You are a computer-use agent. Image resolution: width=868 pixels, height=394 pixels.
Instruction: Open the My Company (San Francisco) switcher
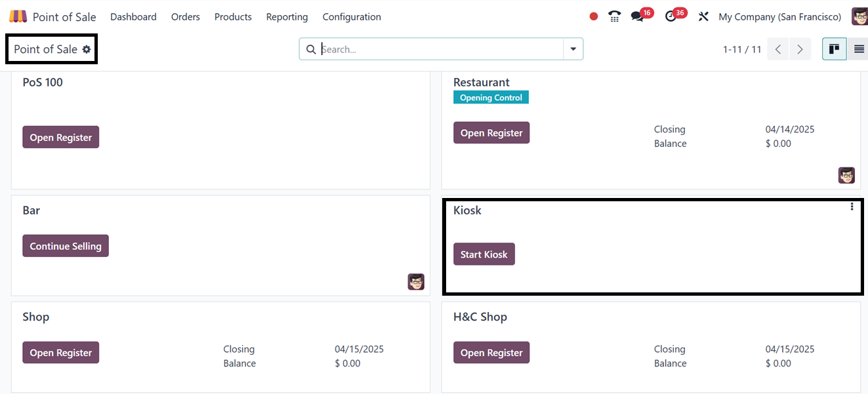click(779, 16)
